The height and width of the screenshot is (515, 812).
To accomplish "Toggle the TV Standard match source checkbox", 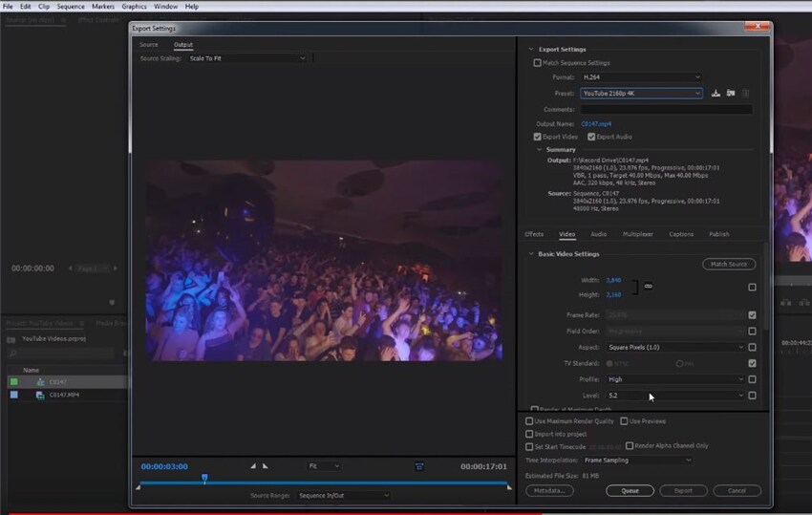I will [x=752, y=363].
